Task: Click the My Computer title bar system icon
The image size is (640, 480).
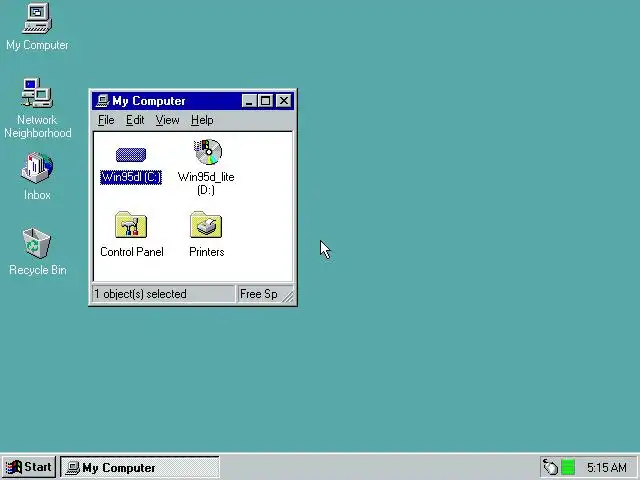Action: coord(102,101)
